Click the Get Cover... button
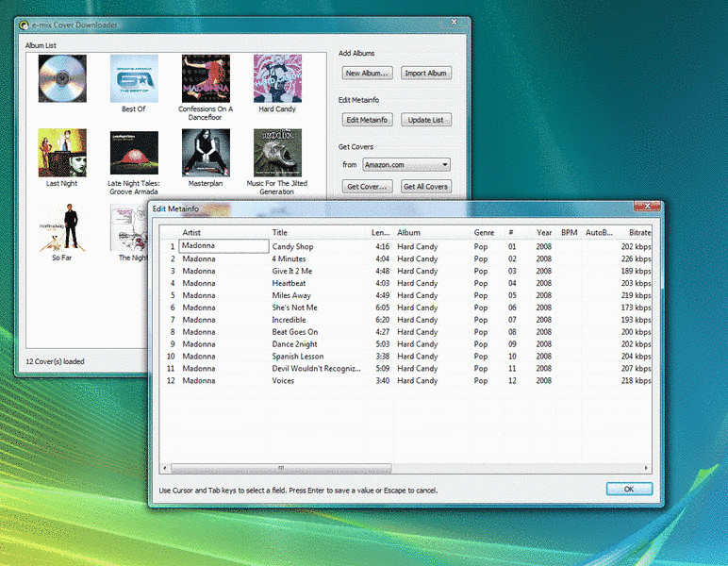 pos(367,187)
